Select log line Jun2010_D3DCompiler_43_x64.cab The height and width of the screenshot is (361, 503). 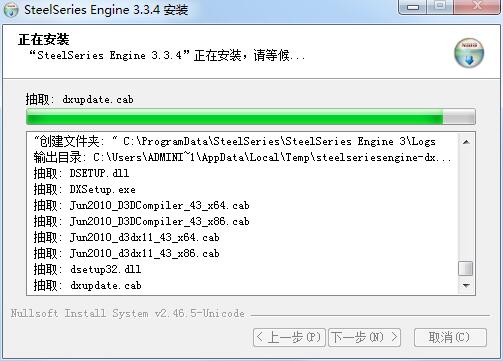point(141,205)
